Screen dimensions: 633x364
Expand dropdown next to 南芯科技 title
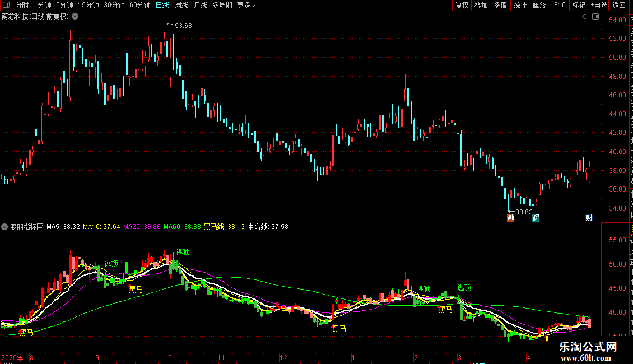[75, 16]
